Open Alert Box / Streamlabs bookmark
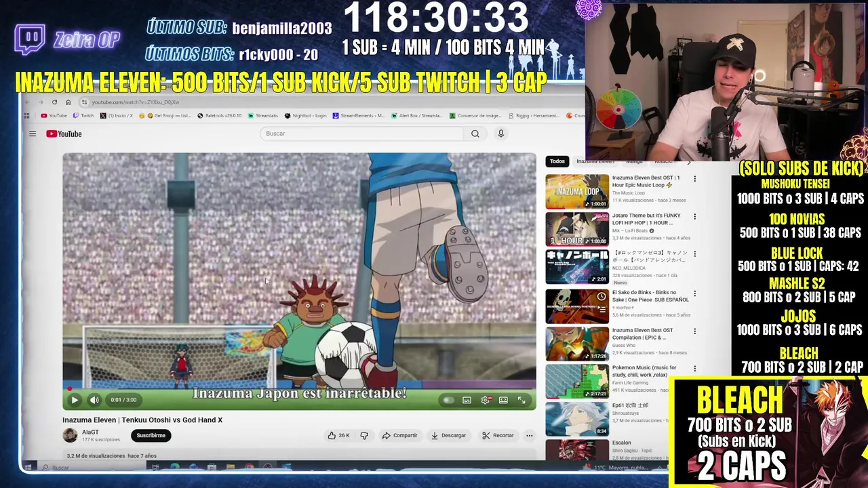This screenshot has height=488, width=868. 417,116
